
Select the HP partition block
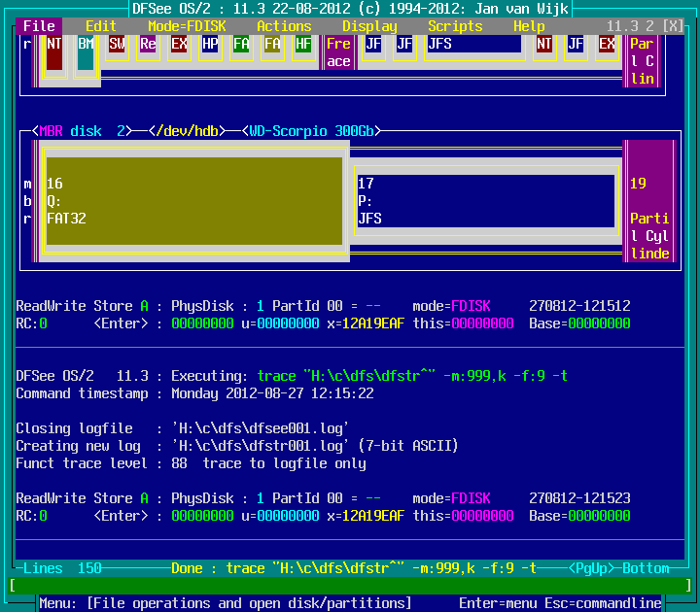(210, 45)
